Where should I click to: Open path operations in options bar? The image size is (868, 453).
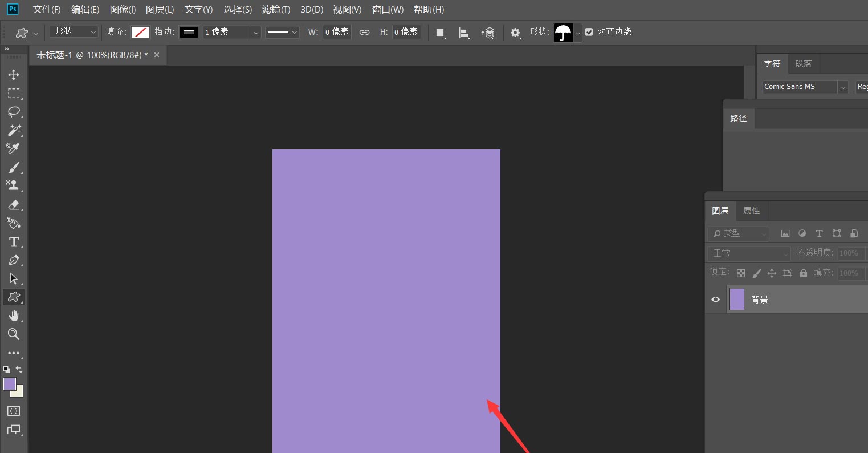point(441,33)
